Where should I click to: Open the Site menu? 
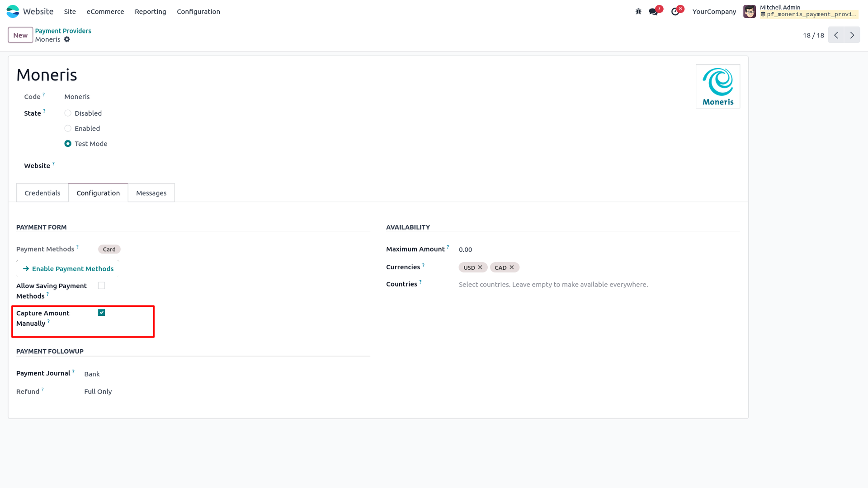[70, 12]
